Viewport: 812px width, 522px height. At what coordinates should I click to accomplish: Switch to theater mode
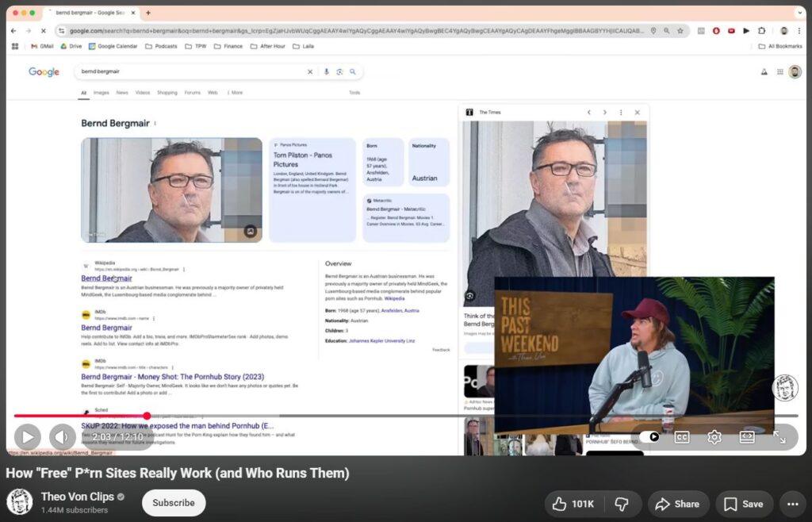(x=747, y=437)
